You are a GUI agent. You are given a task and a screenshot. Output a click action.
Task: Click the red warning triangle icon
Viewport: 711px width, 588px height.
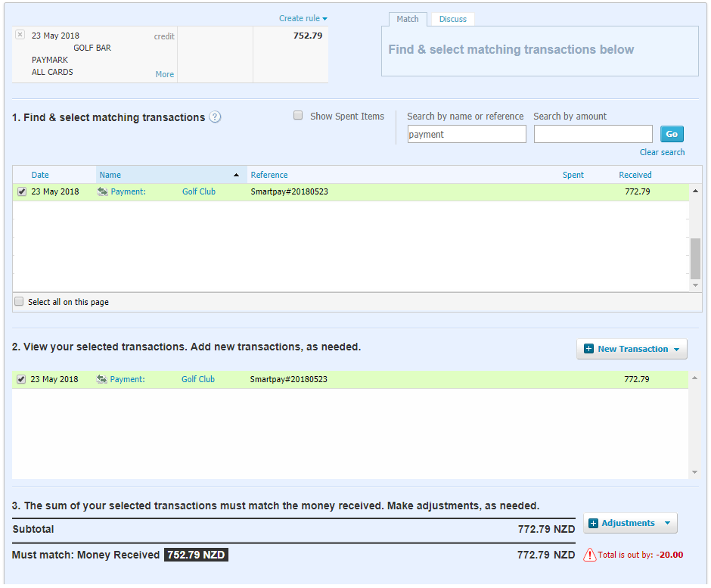click(590, 555)
